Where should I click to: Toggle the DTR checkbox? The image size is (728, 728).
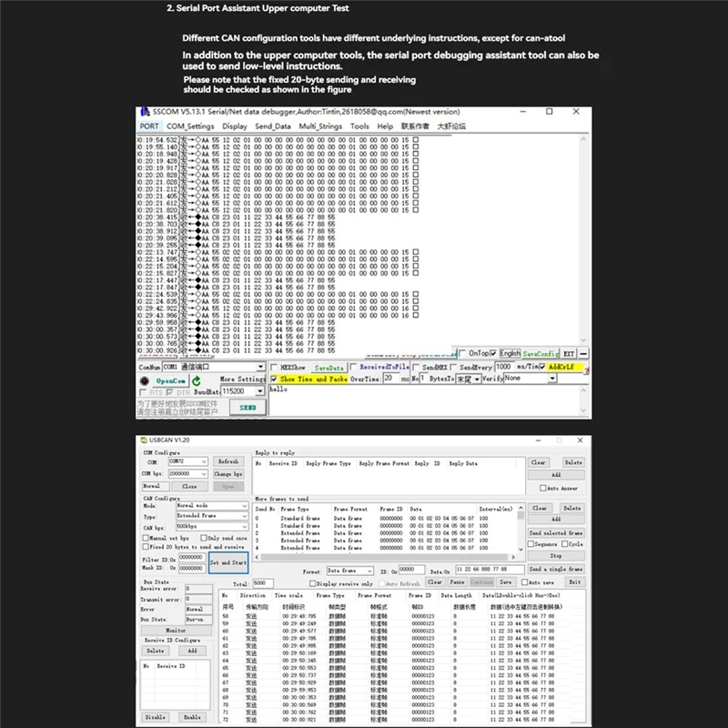(x=169, y=392)
